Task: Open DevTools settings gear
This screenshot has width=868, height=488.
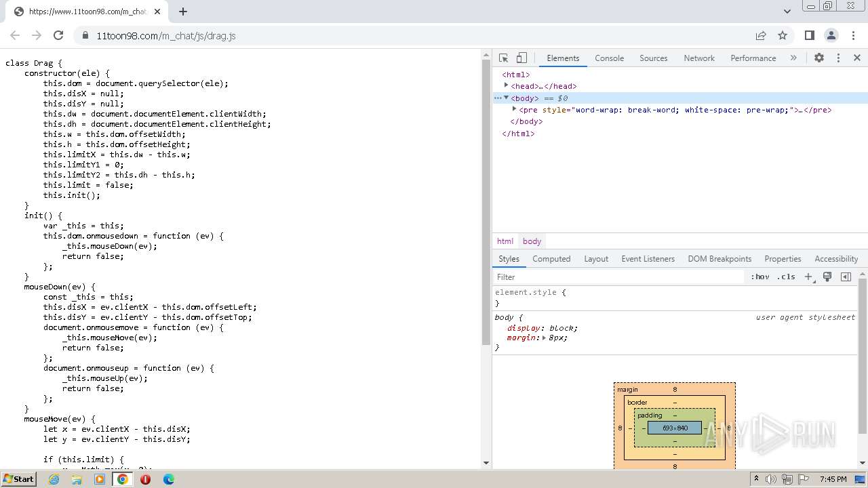Action: pyautogui.click(x=819, y=58)
